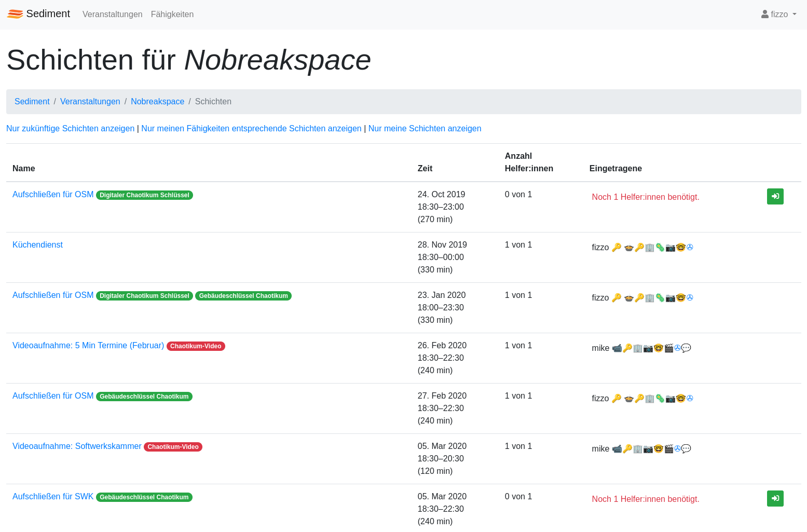Click the Anzahl Helfer:innen column header

(529, 162)
